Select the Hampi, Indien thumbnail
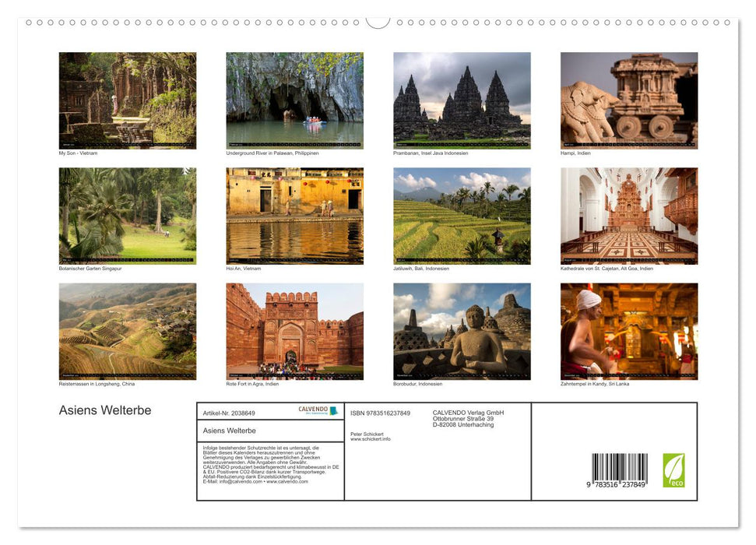This screenshot has height=545, width=756. (x=628, y=100)
